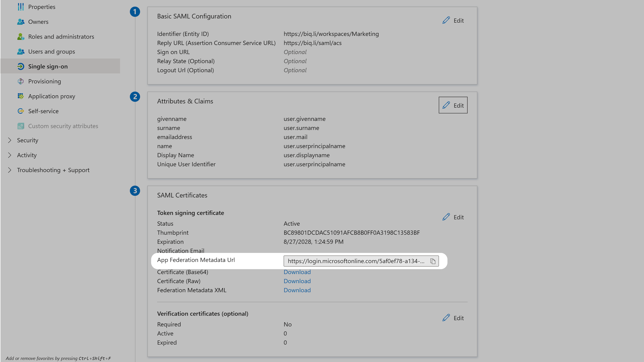This screenshot has height=362, width=644.
Task: Click the user.mail claim value
Action: click(x=296, y=137)
